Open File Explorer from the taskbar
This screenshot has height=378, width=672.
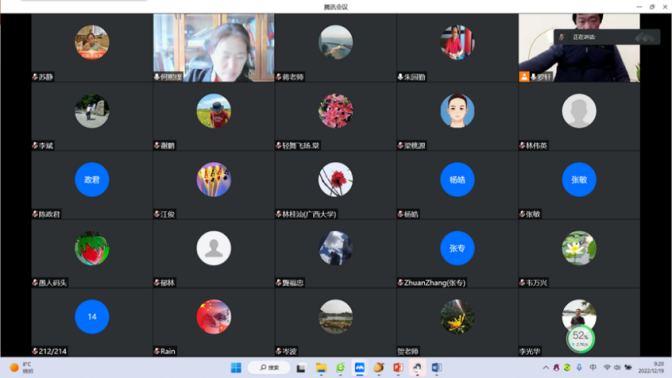coord(321,367)
